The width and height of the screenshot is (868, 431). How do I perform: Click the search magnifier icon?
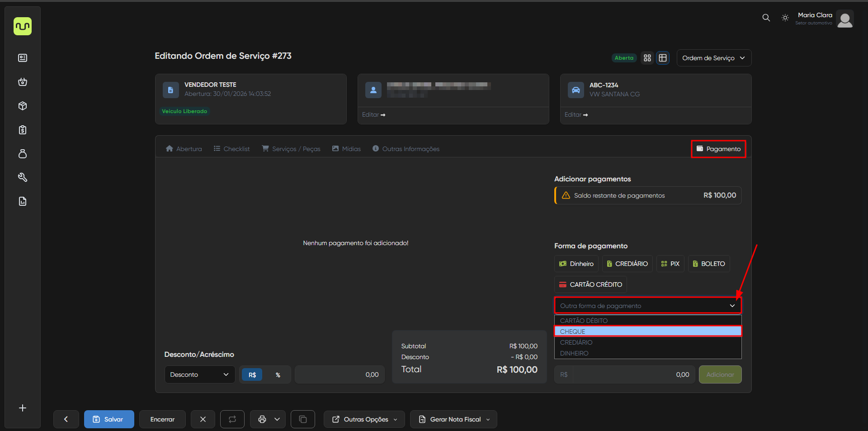[766, 18]
